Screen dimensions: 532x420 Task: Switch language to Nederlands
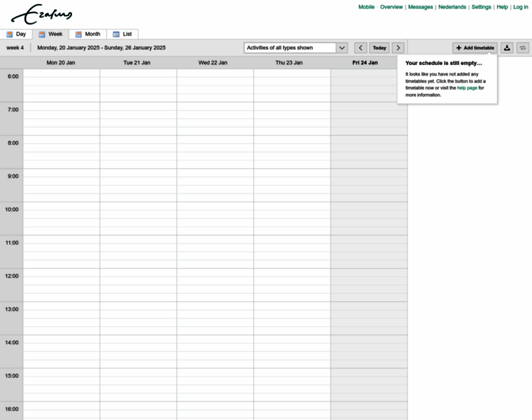[452, 7]
